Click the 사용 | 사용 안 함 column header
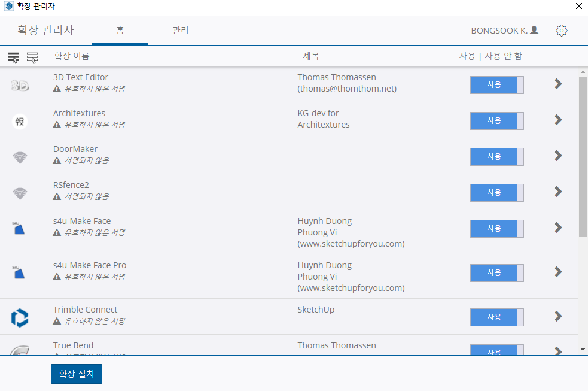This screenshot has height=391, width=588. [490, 56]
